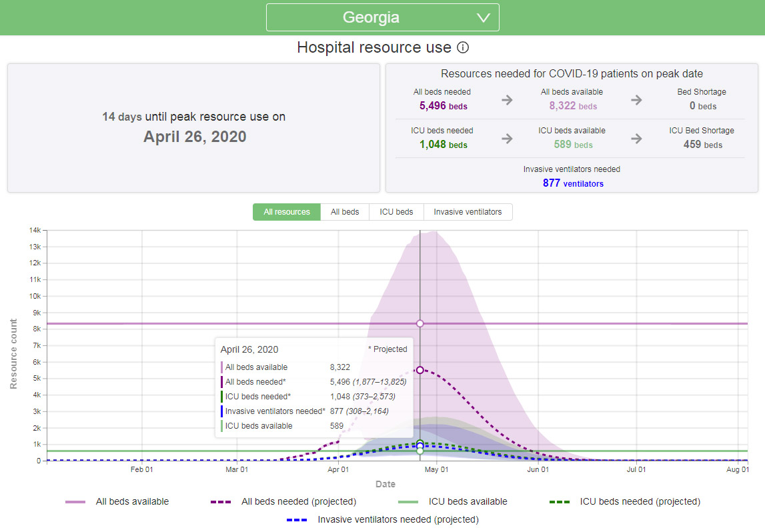Click the All beds needed peak marker
Viewport: 765px width, 532px height.
420,370
